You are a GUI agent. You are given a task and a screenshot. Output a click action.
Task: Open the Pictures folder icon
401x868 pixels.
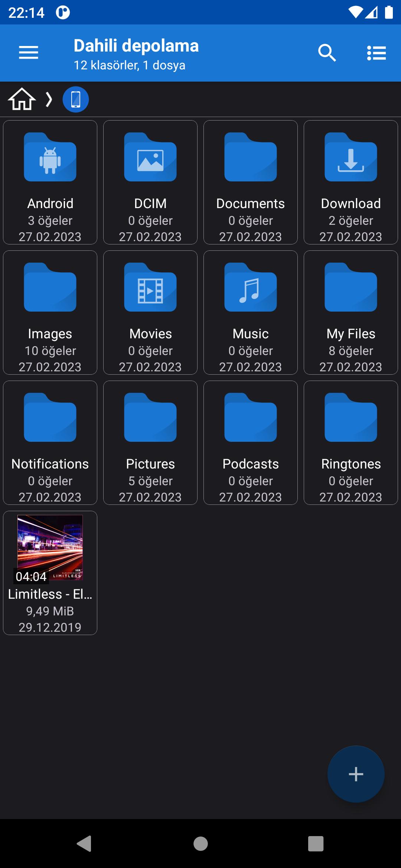[x=150, y=417]
